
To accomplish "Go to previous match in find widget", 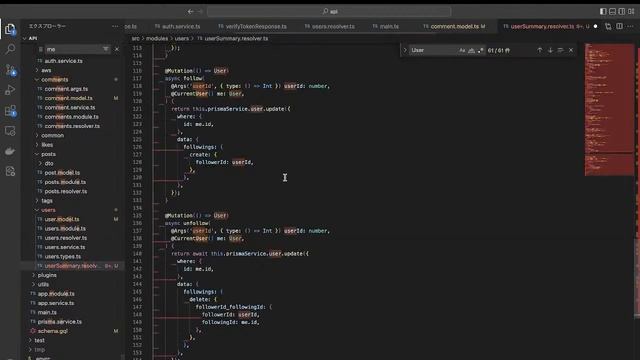I will 540,50.
